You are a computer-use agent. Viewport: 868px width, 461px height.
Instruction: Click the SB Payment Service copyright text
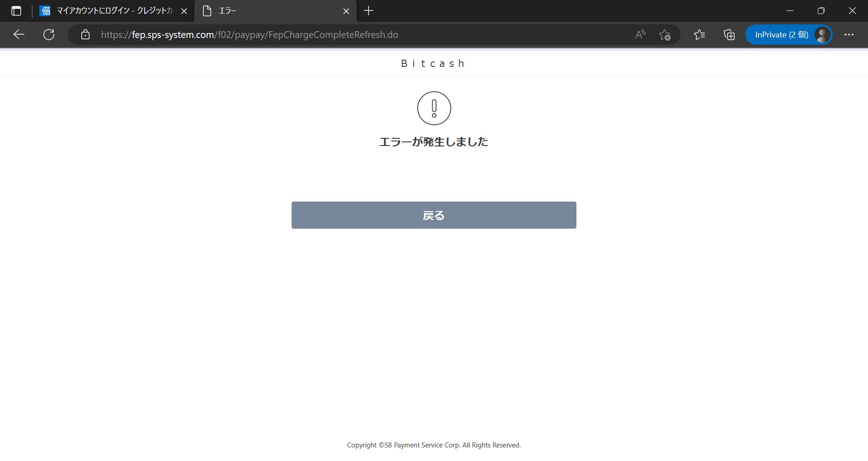[x=434, y=445]
